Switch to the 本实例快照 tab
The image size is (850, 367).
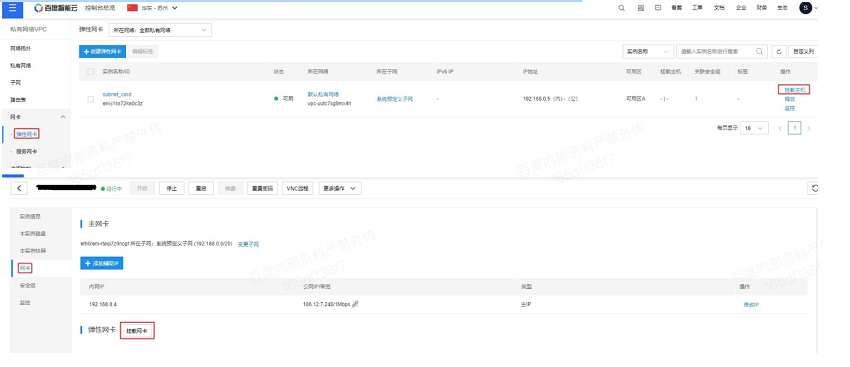[33, 251]
